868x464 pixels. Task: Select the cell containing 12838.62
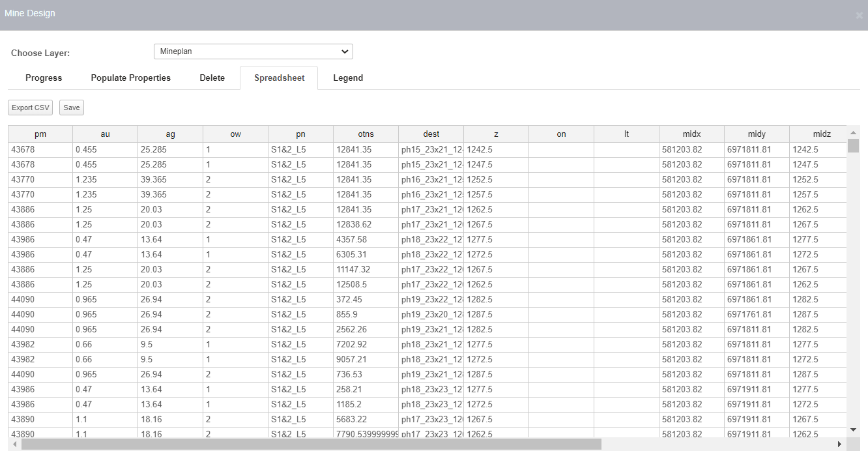[x=366, y=225]
